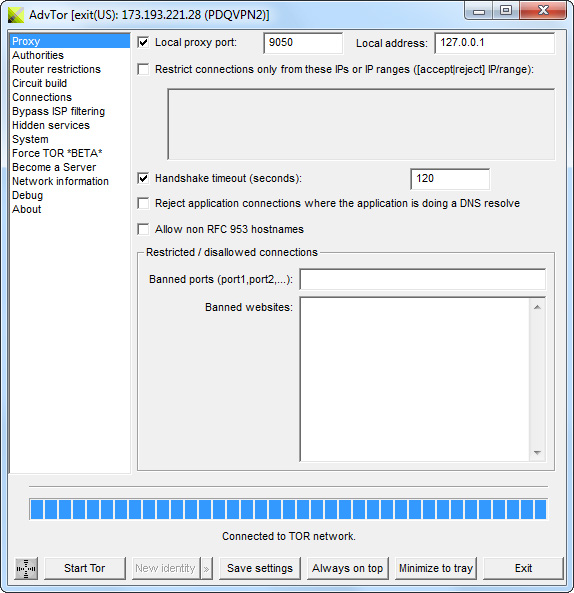The width and height of the screenshot is (574, 593).
Task: Click the crosshair window-picker icon at bottom left
Action: coord(26,568)
